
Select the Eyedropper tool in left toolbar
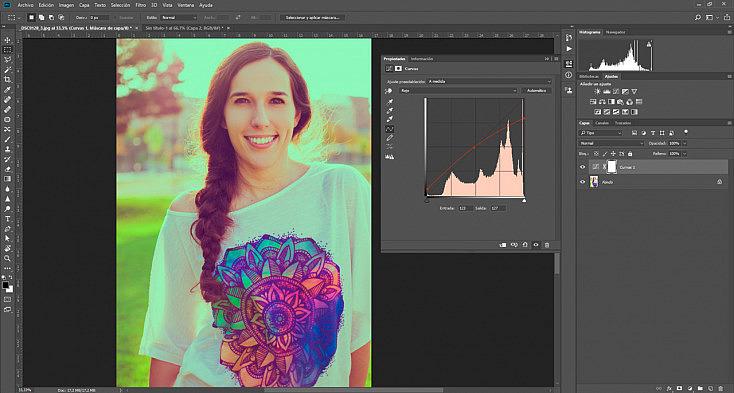7,90
